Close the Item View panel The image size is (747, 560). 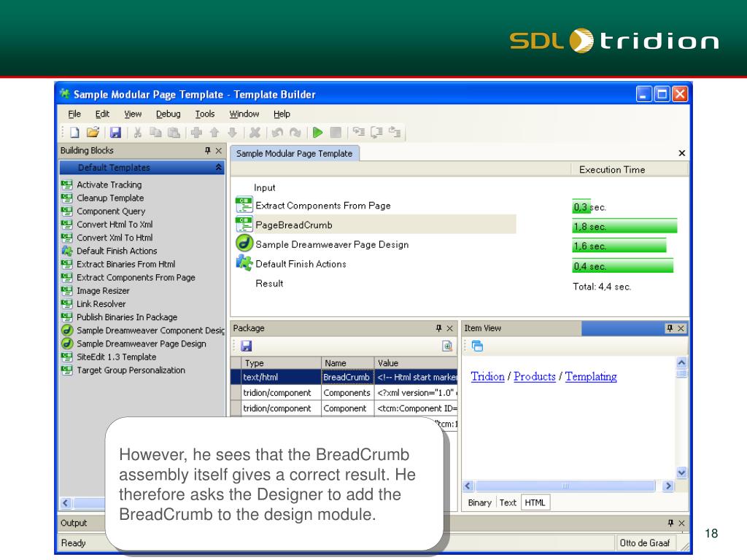pos(681,328)
